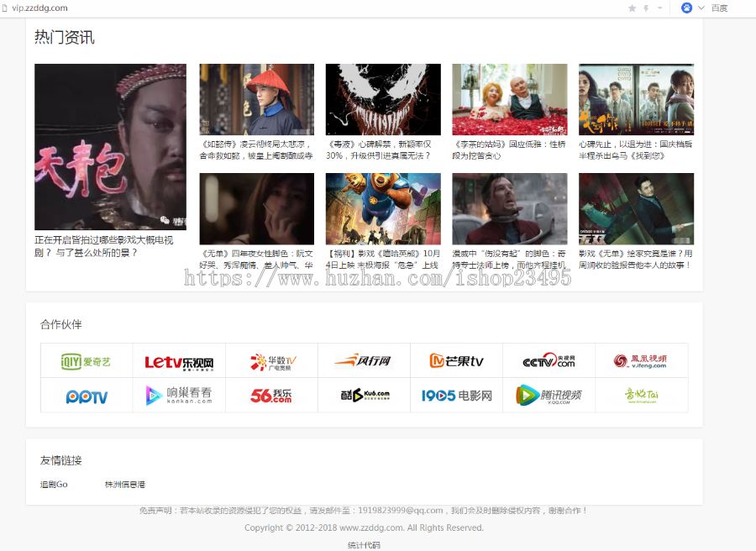The image size is (756, 551).
Task: Click the PPTV partner logo
Action: [87, 396]
